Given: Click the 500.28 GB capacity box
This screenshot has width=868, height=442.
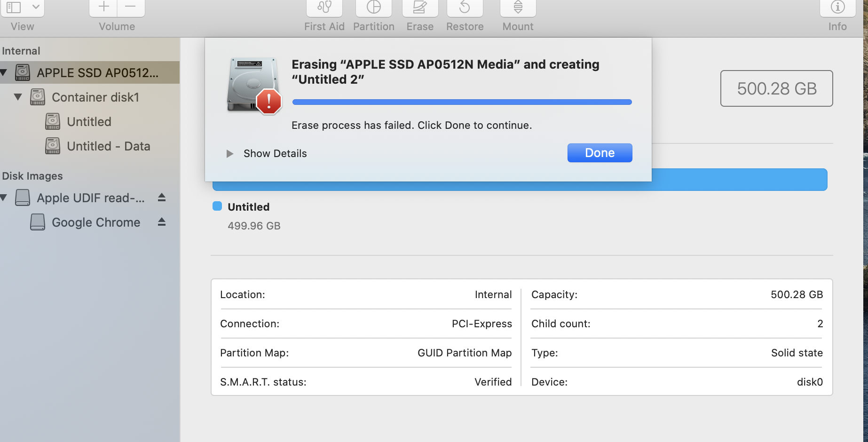Looking at the screenshot, I should pos(776,88).
